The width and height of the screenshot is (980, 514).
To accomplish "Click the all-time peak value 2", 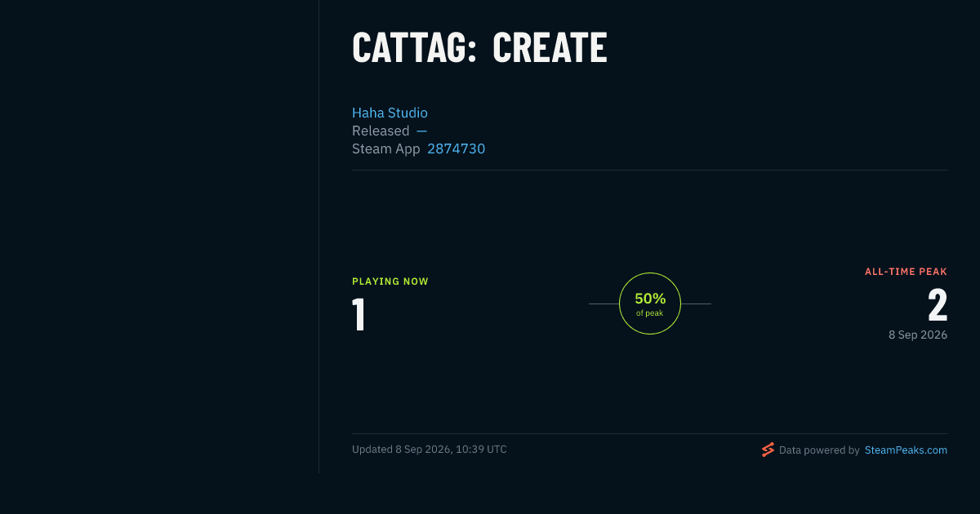I will click(x=938, y=305).
